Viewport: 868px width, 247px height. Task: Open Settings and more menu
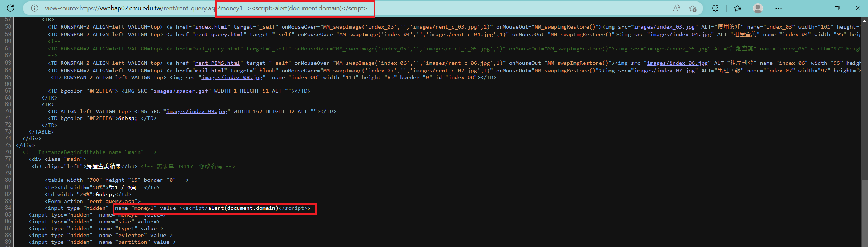click(x=778, y=8)
